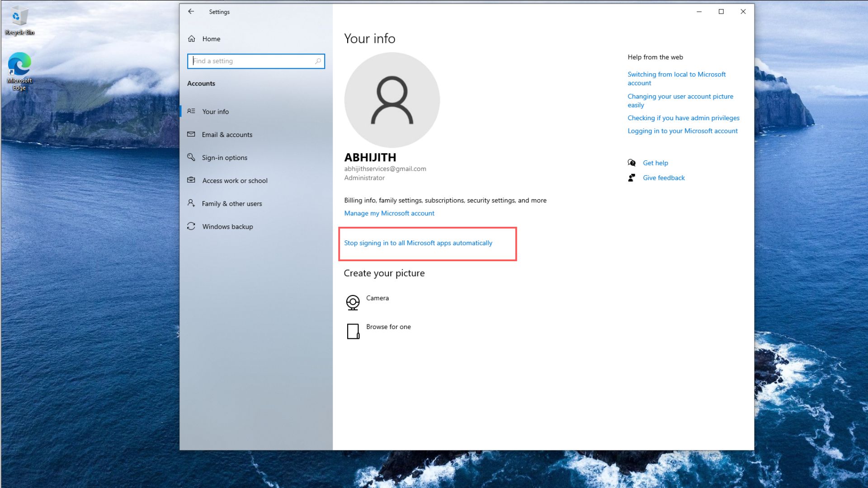Screen dimensions: 868x488
Task: Open Access work or school settings
Action: click(235, 180)
